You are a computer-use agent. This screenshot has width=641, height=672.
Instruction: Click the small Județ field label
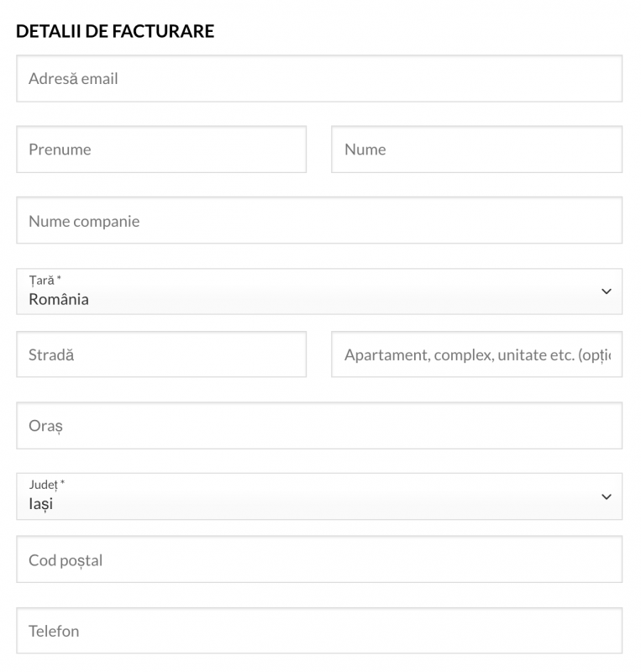click(44, 485)
